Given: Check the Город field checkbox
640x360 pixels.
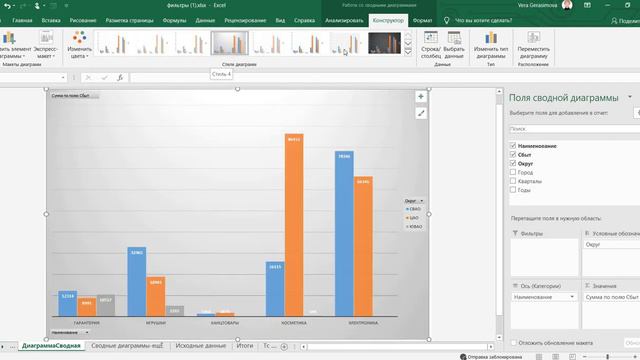Looking at the screenshot, I should pyautogui.click(x=513, y=172).
